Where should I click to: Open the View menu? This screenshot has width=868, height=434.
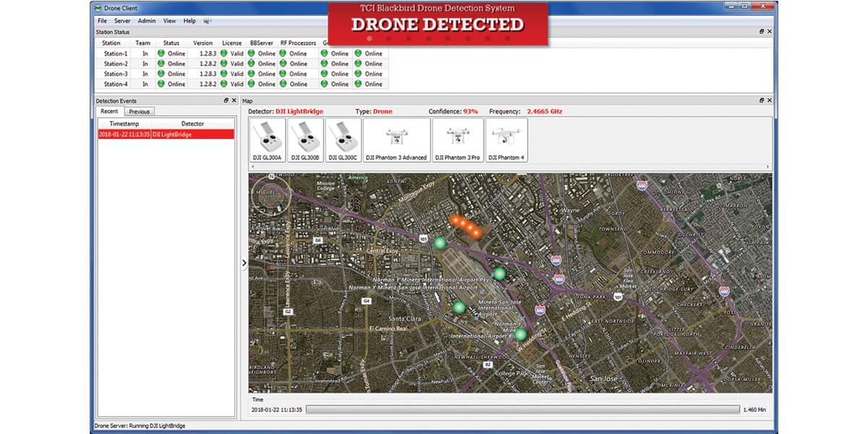click(x=169, y=21)
